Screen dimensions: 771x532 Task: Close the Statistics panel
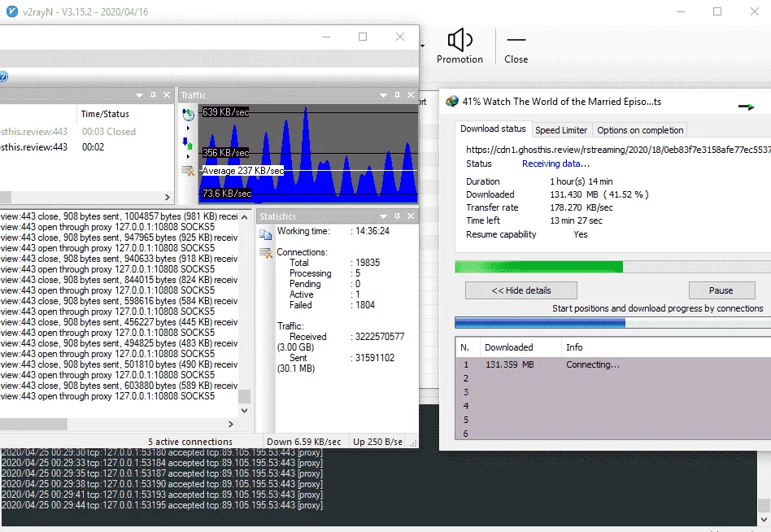click(411, 216)
